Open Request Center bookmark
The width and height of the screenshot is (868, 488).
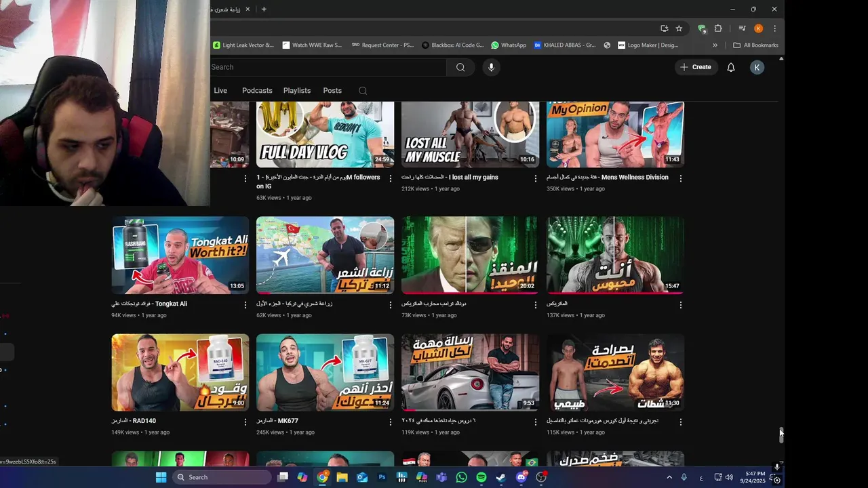point(382,45)
